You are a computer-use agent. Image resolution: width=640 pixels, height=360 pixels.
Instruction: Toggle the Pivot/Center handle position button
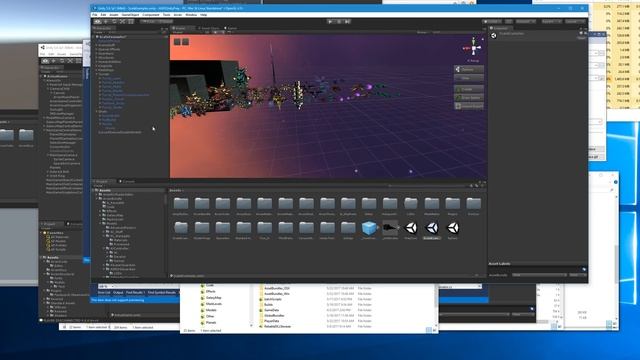(149, 21)
